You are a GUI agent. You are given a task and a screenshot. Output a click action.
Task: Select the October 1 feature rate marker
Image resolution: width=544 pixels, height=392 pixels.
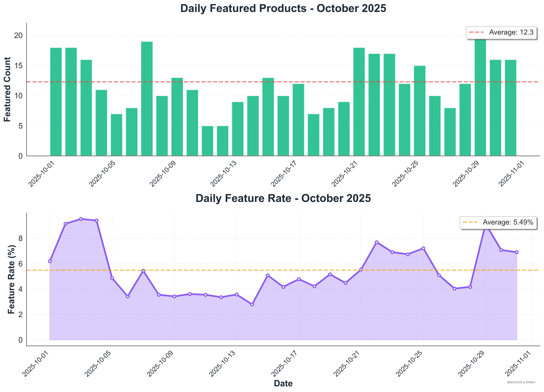[x=50, y=261]
